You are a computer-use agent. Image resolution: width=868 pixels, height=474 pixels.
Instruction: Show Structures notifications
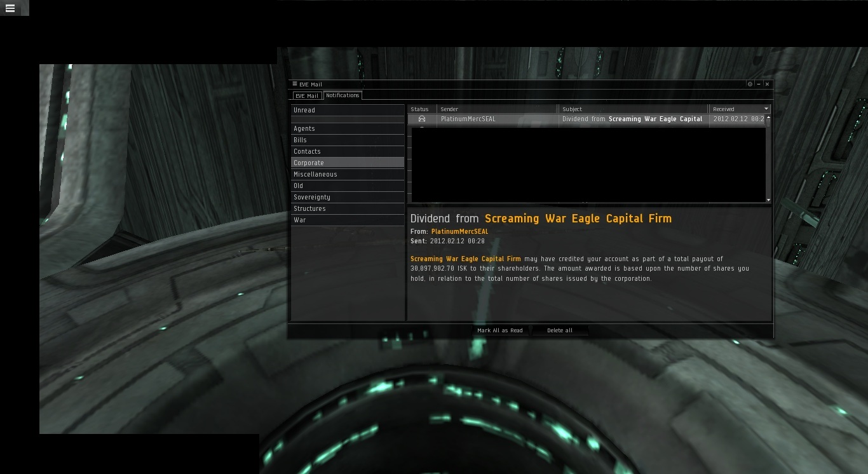coord(348,208)
